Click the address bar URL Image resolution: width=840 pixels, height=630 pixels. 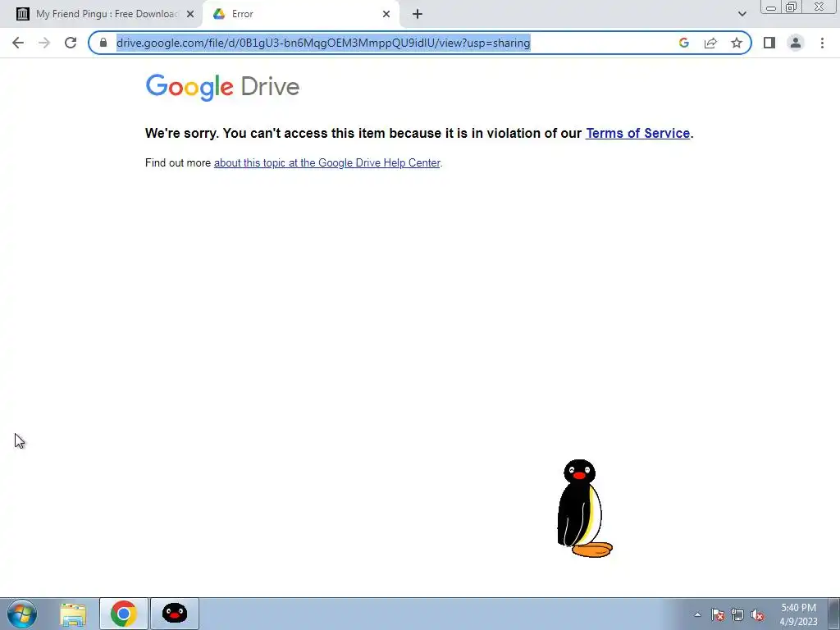323,43
